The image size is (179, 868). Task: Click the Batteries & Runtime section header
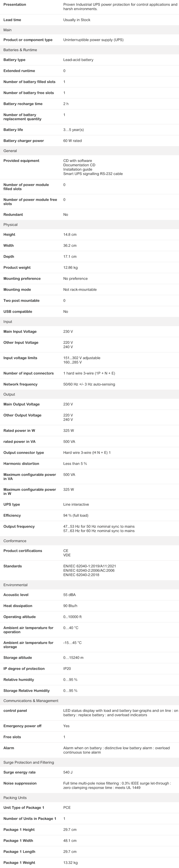coord(20,50)
